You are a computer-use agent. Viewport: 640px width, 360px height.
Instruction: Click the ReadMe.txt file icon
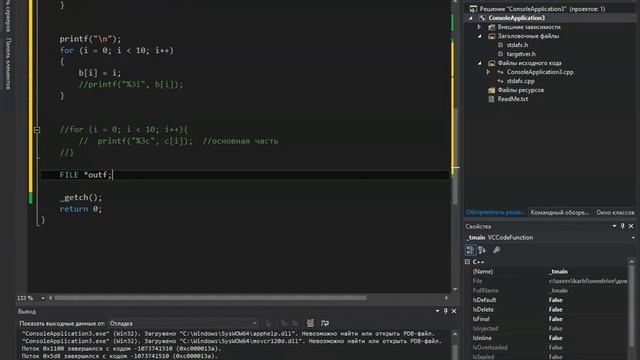click(x=491, y=99)
